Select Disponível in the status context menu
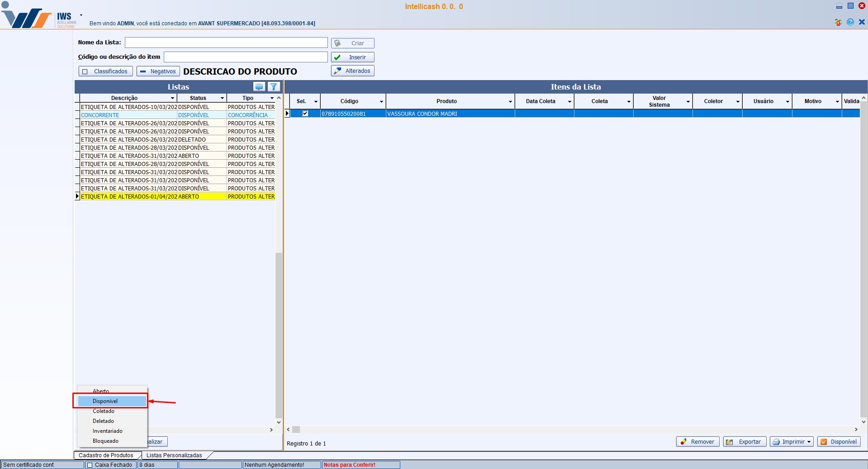868x469 pixels. point(105,401)
